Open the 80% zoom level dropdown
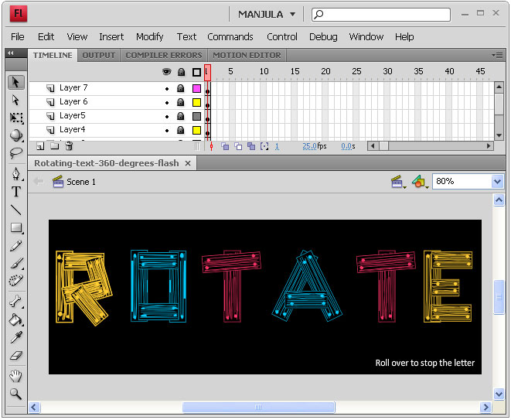511x420 pixels. click(x=497, y=181)
